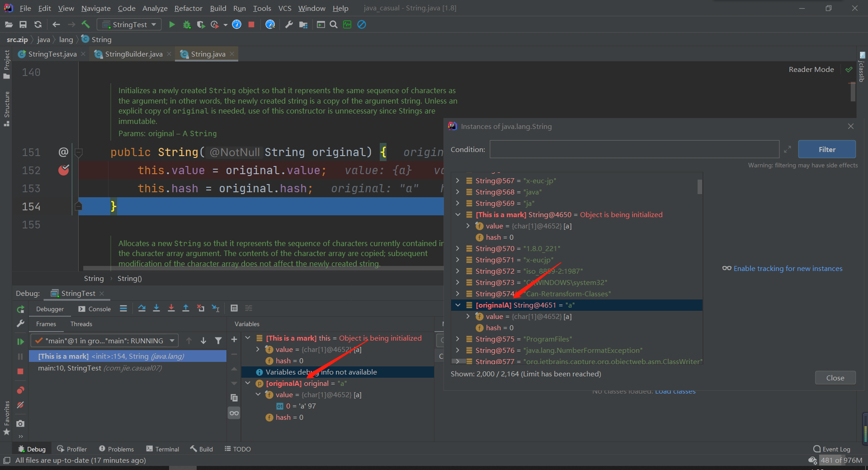Open thread selector main@1 dropdown
This screenshot has height=470, width=868.
(x=105, y=341)
